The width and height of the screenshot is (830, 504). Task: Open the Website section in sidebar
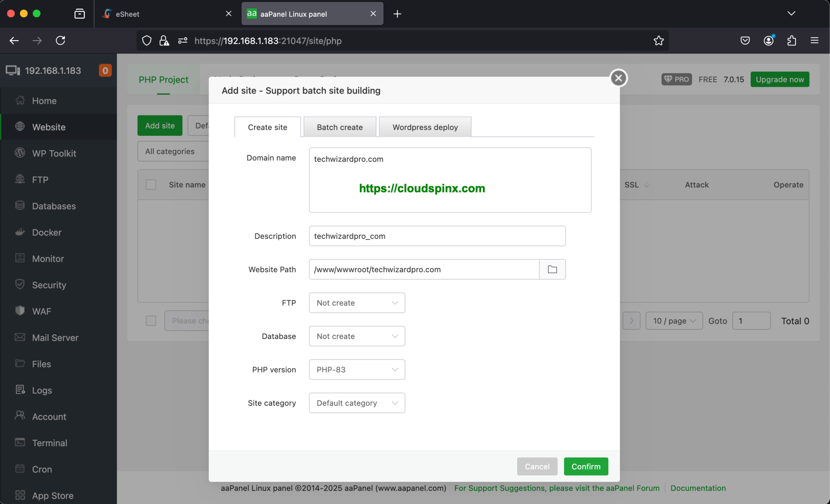(49, 127)
